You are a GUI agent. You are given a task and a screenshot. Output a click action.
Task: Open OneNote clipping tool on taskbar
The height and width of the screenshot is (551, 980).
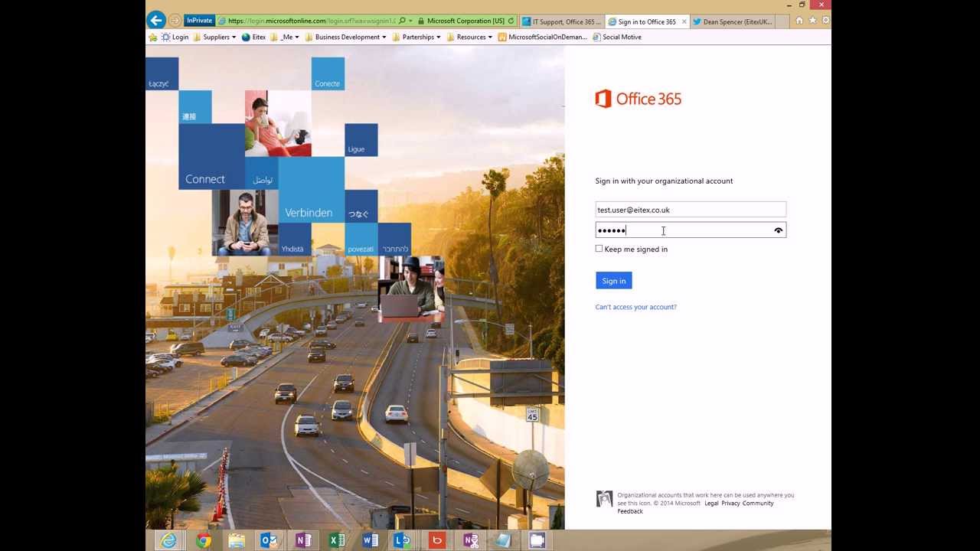pyautogui.click(x=471, y=540)
